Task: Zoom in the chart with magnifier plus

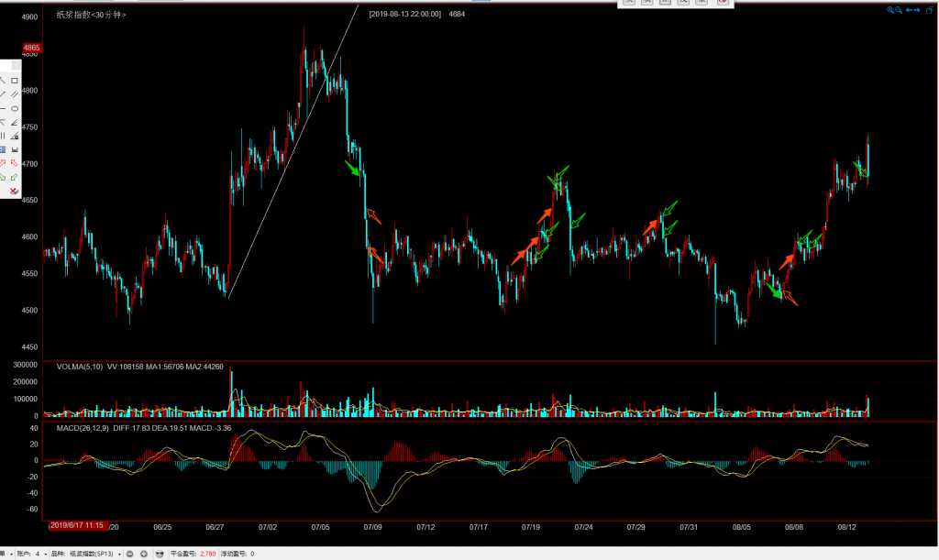Action: pos(889,10)
